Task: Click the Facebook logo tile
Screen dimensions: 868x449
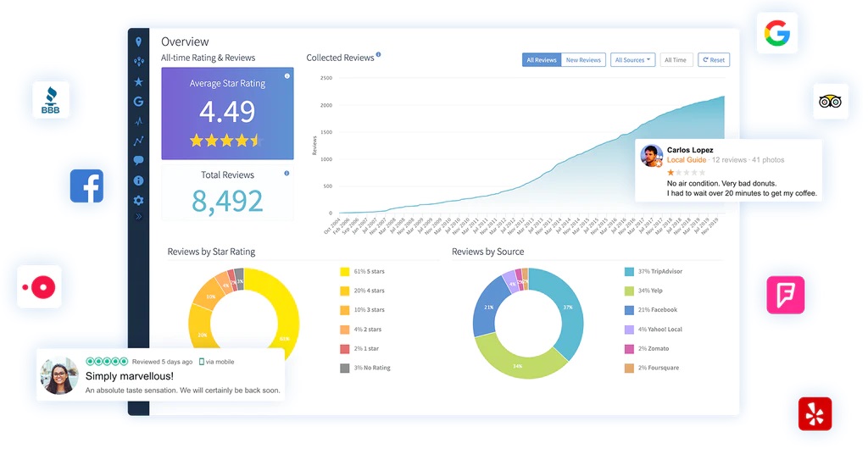Action: [x=87, y=186]
